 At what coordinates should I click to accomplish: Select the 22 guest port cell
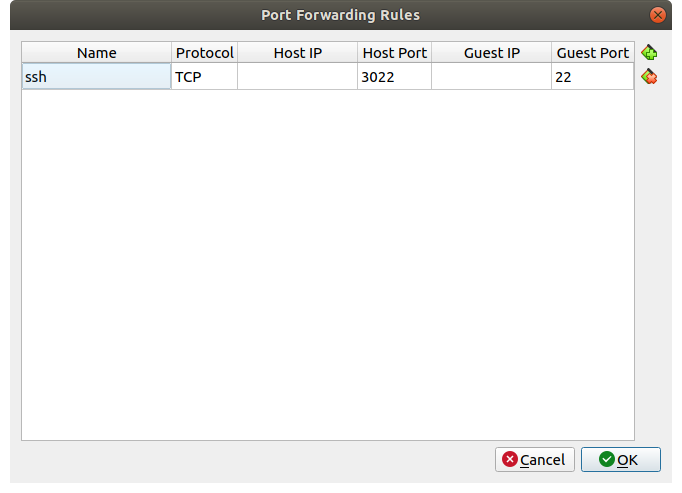pos(592,77)
